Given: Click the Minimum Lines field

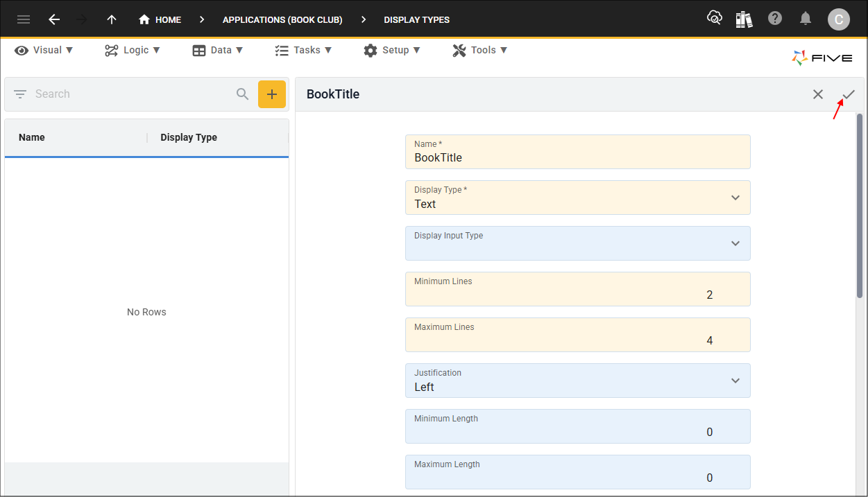Looking at the screenshot, I should [578, 289].
